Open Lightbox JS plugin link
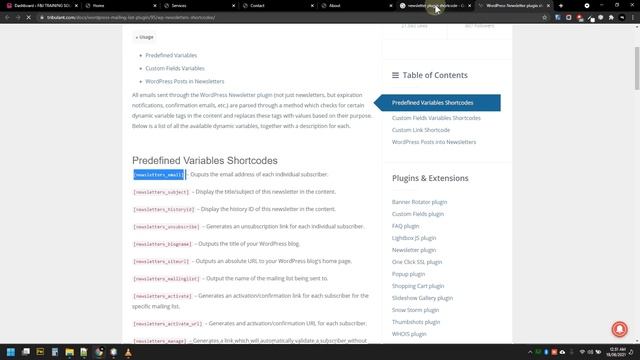 click(414, 238)
